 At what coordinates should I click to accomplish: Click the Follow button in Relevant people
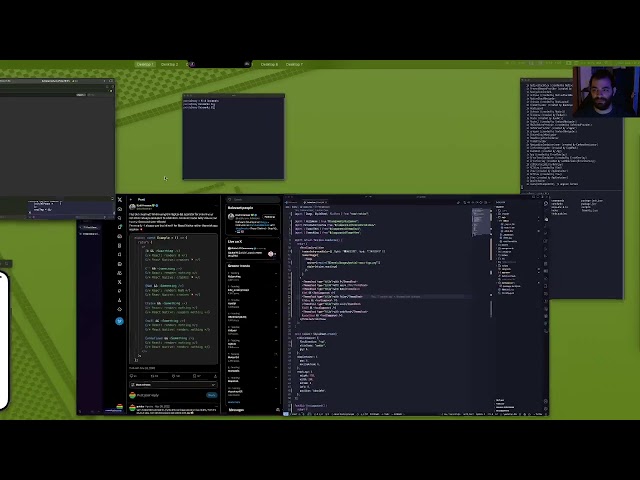[x=269, y=217]
